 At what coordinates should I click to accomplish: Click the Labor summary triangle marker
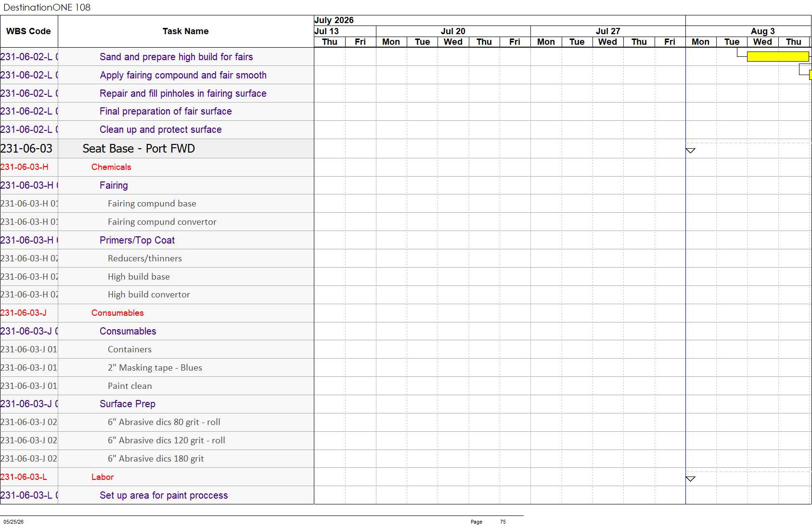(x=690, y=479)
